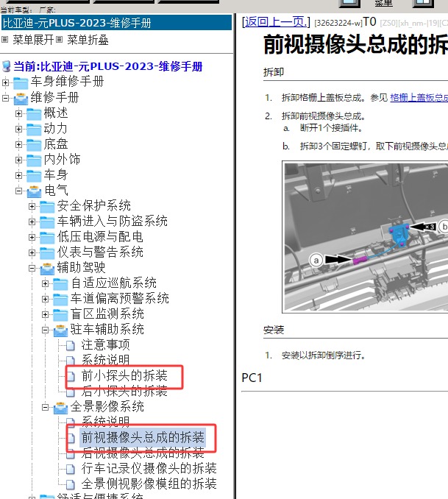Collapse the 电气 node
This screenshot has width=448, height=499.
point(19,191)
